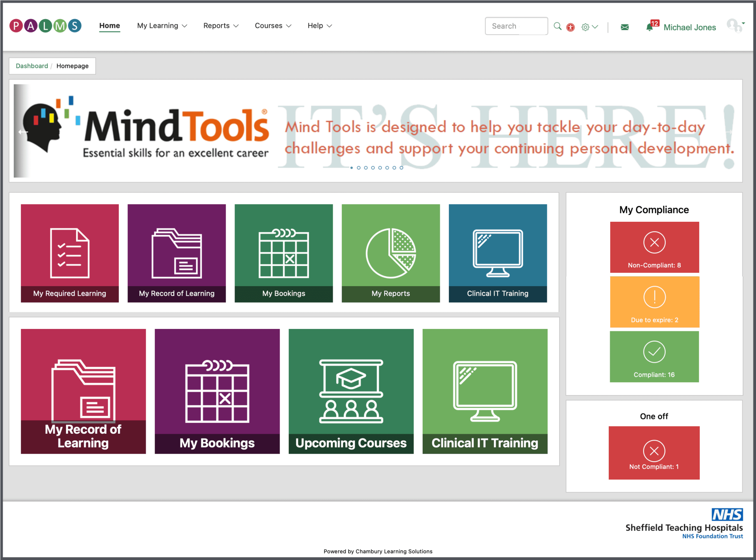Select the Home navigation item
This screenshot has height=560, width=756.
[109, 25]
